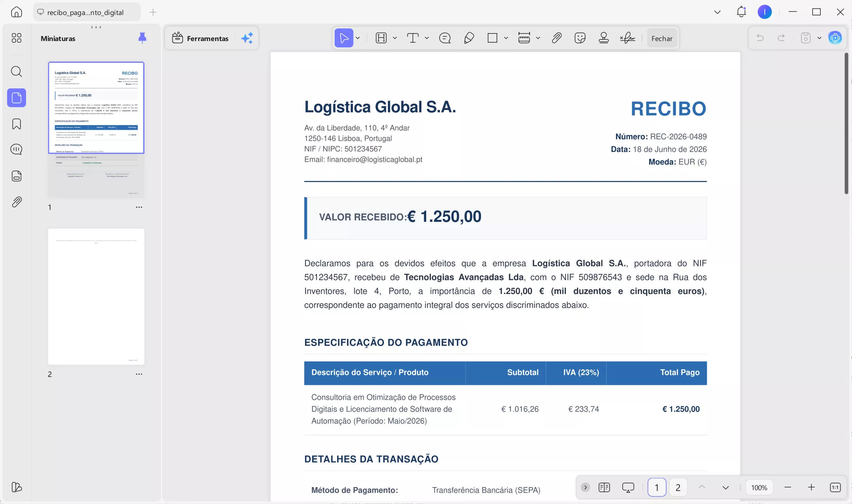Open more options for page 1 thumbnail

139,207
